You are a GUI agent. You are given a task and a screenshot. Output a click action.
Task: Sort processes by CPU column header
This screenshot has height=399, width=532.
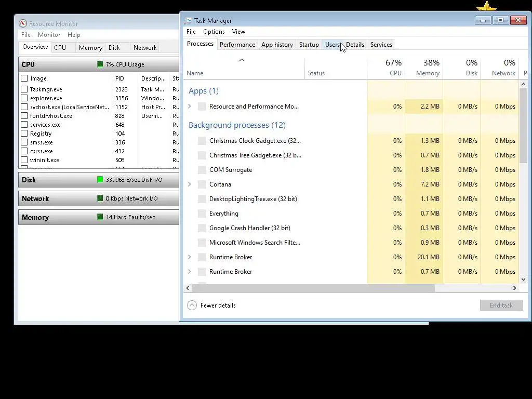(x=386, y=68)
